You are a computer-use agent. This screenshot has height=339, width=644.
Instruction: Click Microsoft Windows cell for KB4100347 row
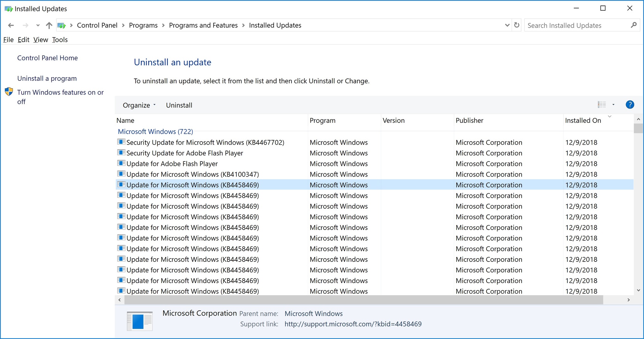point(339,174)
